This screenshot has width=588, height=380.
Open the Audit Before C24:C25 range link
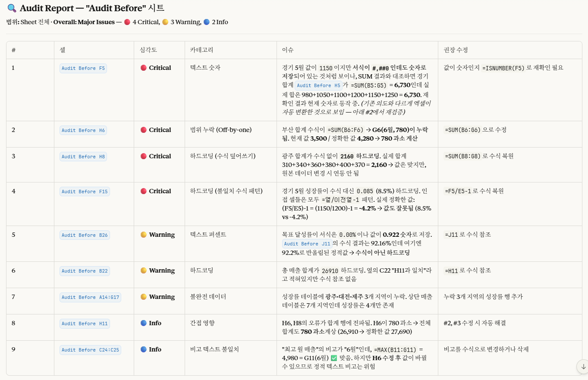click(91, 350)
